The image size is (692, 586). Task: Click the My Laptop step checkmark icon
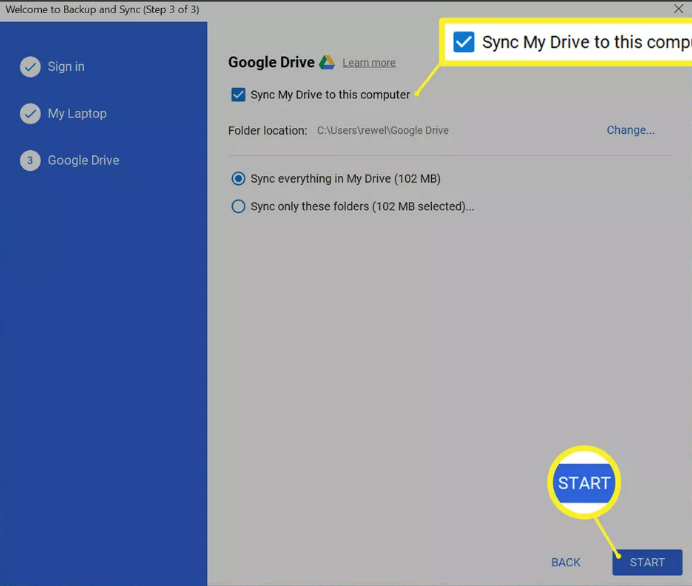click(x=30, y=113)
